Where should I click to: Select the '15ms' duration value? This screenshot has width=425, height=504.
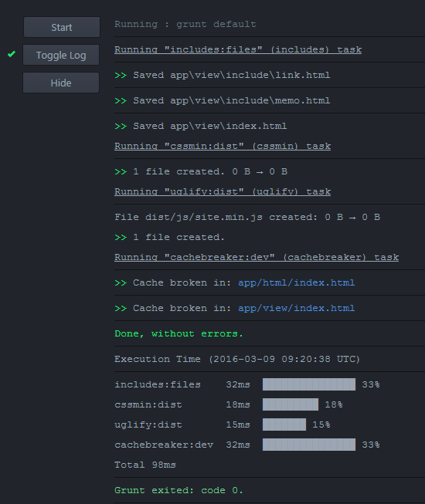click(238, 425)
